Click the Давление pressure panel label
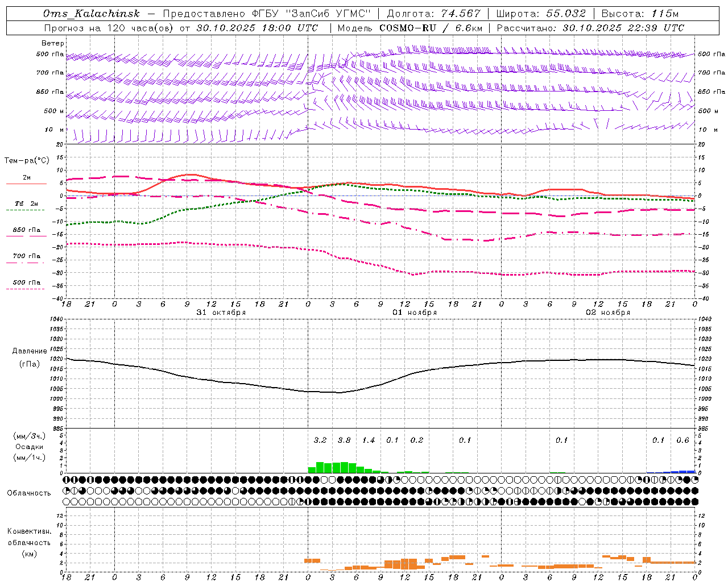Screen dimensions: 728x582 [30, 351]
